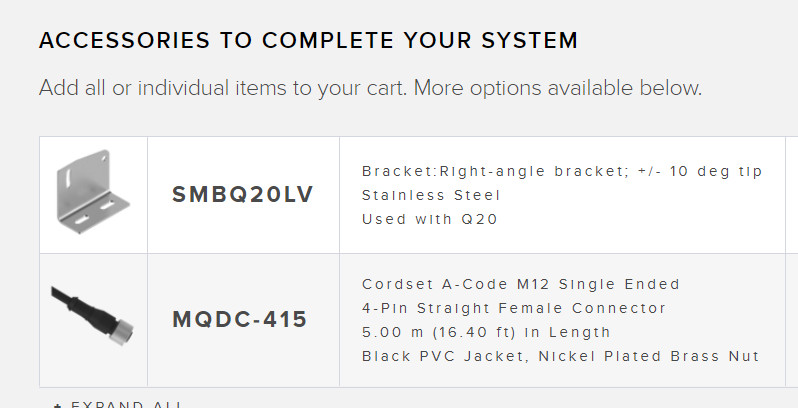Click the 'Used with Q20' text
Screen dimensions: 798x408
[x=430, y=219]
